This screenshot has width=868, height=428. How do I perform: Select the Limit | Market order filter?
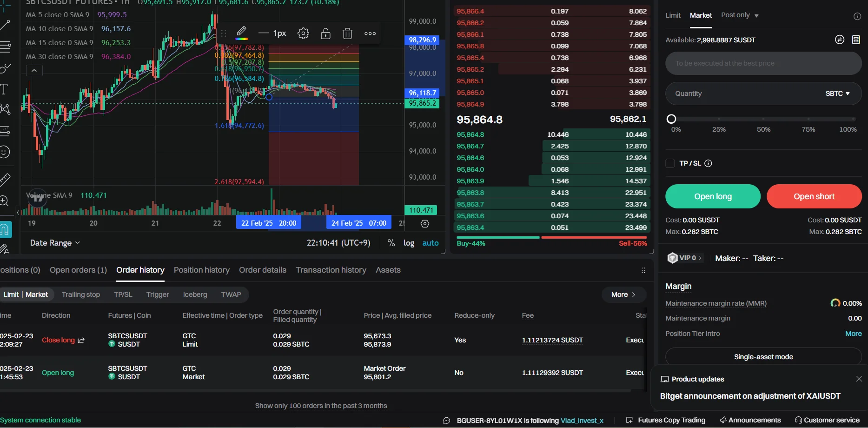pyautogui.click(x=26, y=294)
